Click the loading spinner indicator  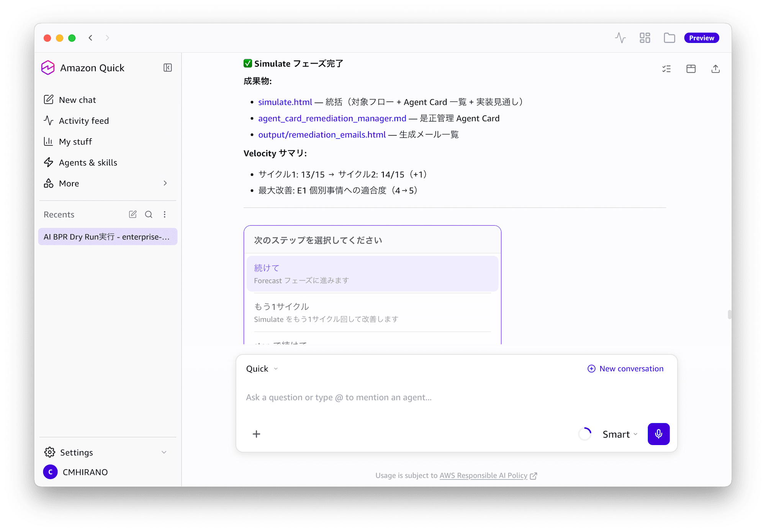coord(585,434)
